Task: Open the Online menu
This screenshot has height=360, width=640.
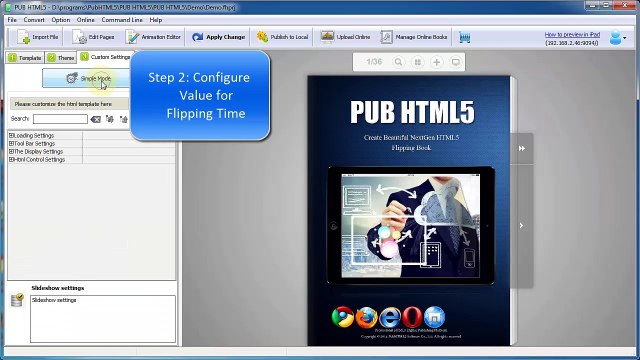Action: click(85, 20)
